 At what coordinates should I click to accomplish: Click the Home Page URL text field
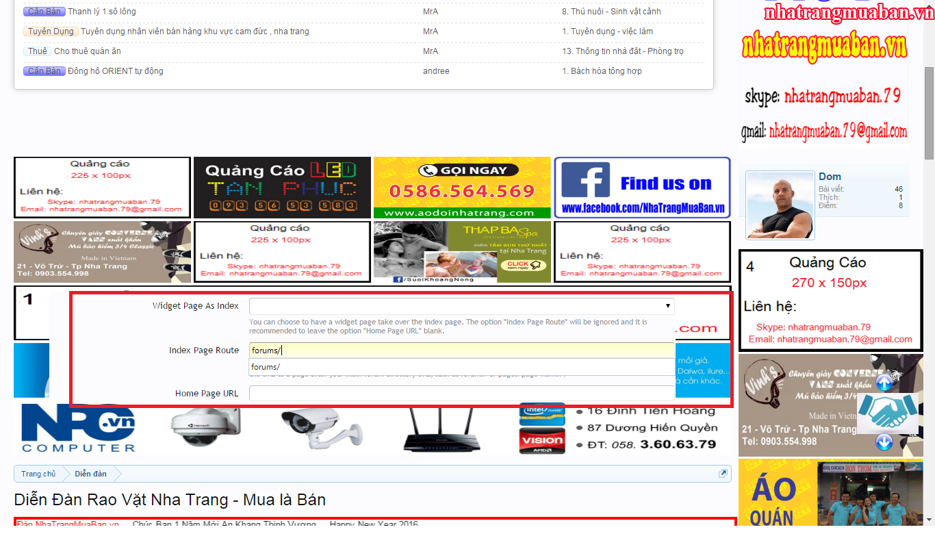[461, 394]
